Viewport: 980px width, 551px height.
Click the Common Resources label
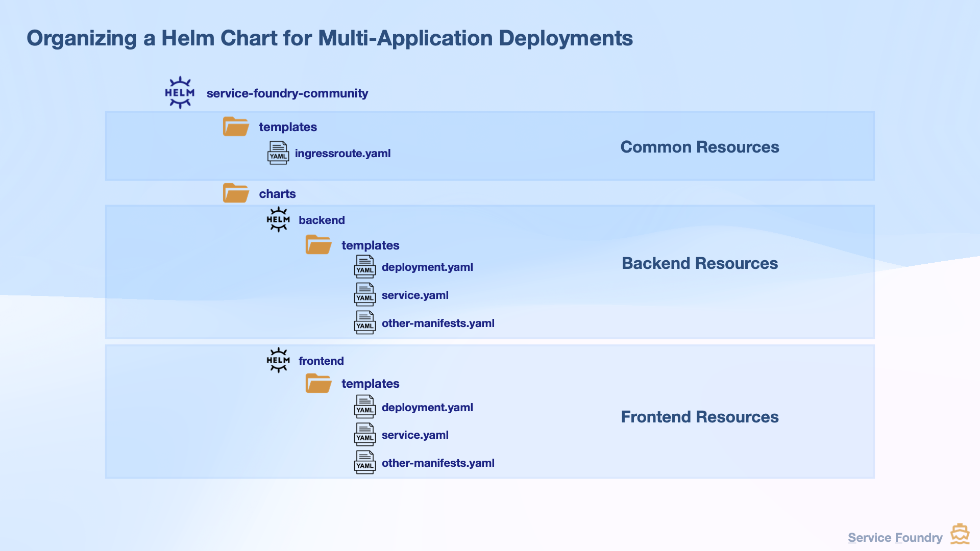click(699, 147)
